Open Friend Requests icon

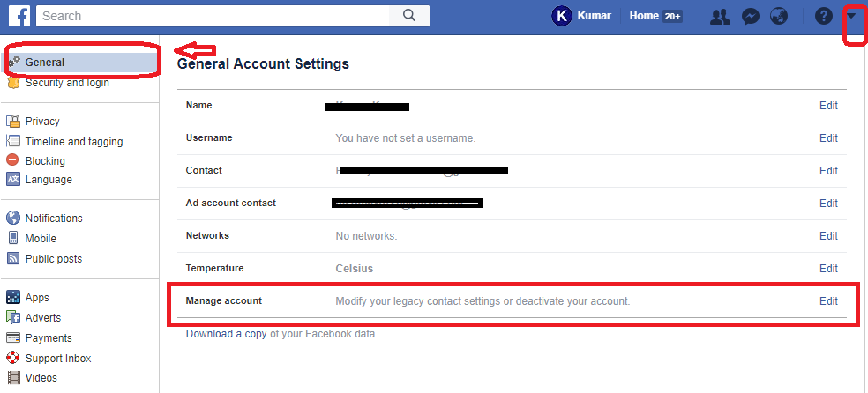pos(720,16)
